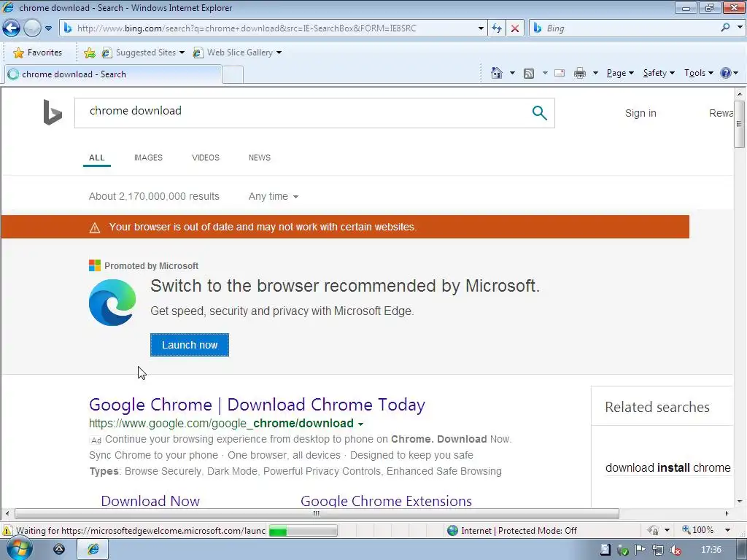Viewport: 747px width, 560px height.
Task: Switch to the IMAGES results tab
Action: coord(148,157)
